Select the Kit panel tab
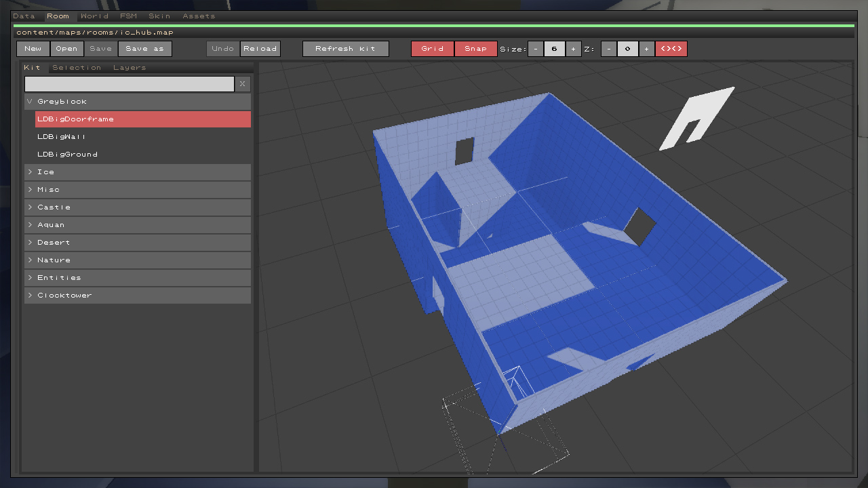The width and height of the screenshot is (868, 488). [x=32, y=68]
